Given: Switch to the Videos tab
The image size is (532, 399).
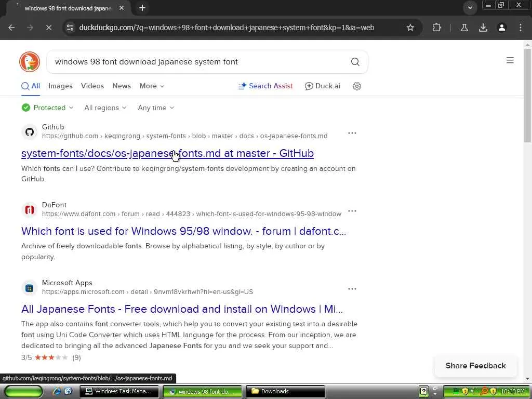Looking at the screenshot, I should 92,86.
